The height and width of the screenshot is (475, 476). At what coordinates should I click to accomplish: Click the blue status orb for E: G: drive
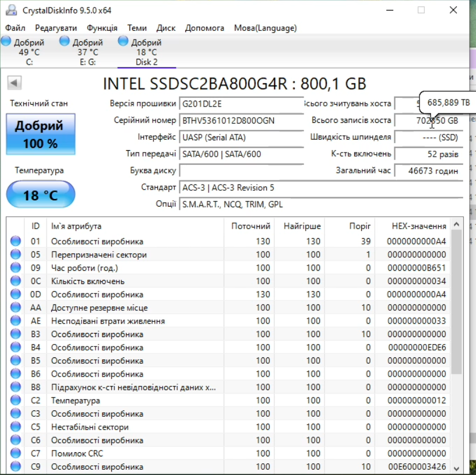coord(64,41)
